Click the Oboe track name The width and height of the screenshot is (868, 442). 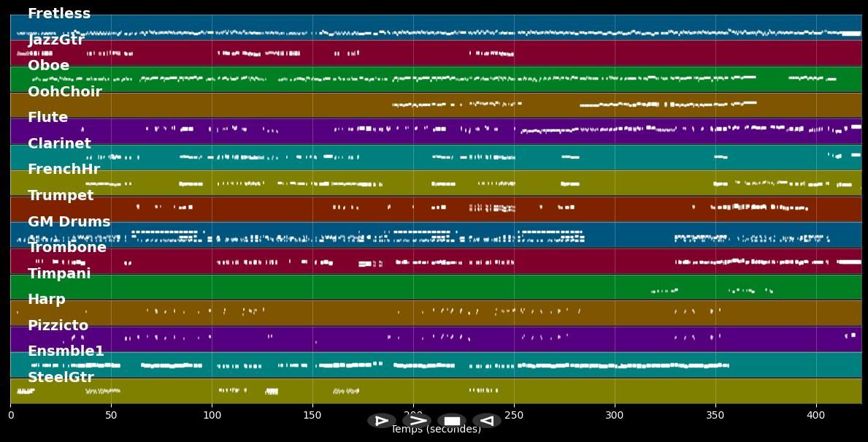click(48, 66)
